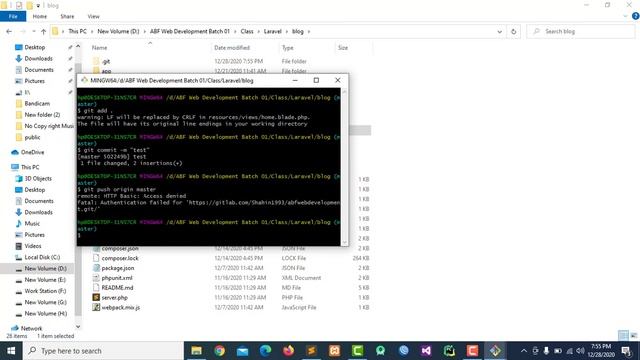Open Git Bash from the taskbar
The height and width of the screenshot is (360, 640).
[x=495, y=351]
